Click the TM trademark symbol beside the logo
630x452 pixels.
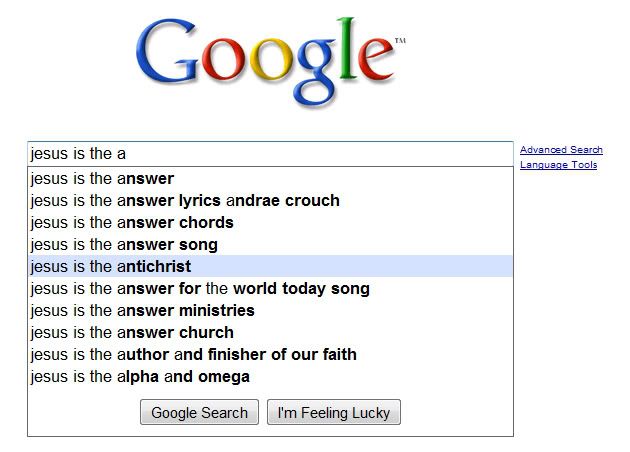pos(401,41)
